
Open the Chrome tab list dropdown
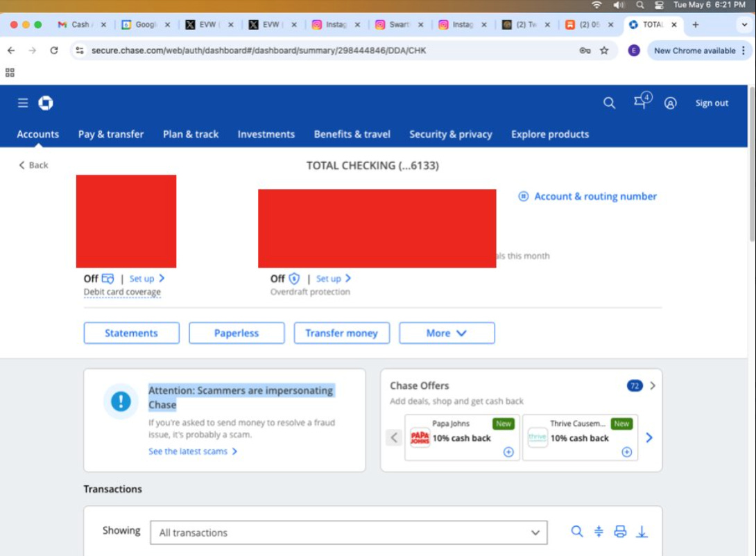coord(744,24)
